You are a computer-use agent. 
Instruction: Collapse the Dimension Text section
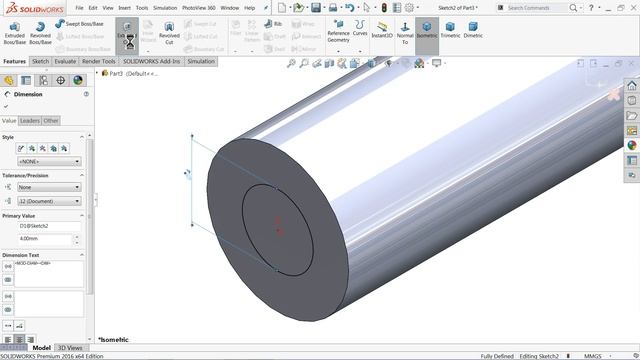[82, 255]
